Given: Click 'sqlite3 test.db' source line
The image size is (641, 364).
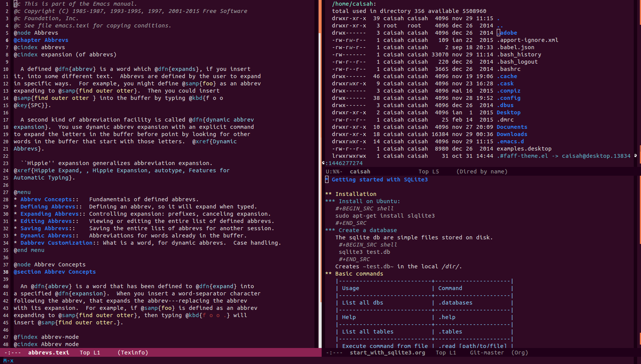Looking at the screenshot, I should pos(364,252).
